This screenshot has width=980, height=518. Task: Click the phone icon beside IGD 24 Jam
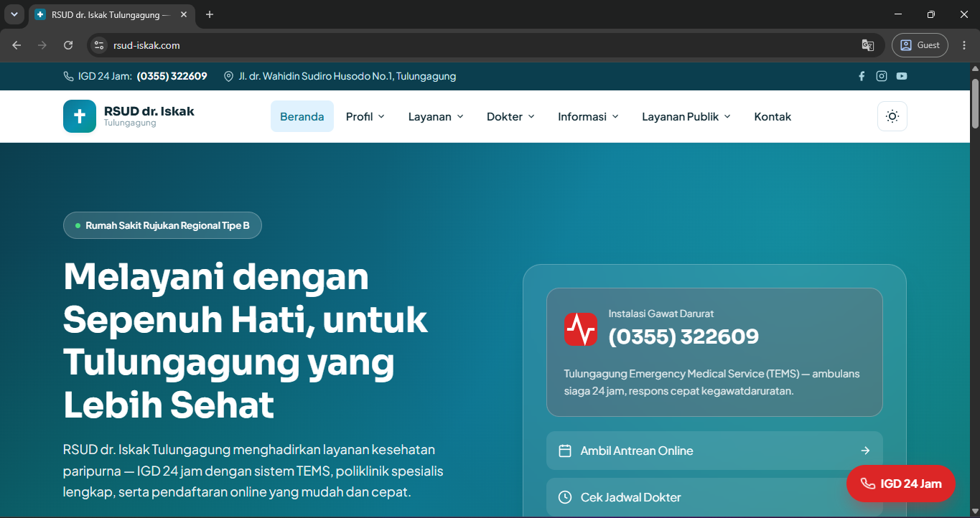[69, 76]
